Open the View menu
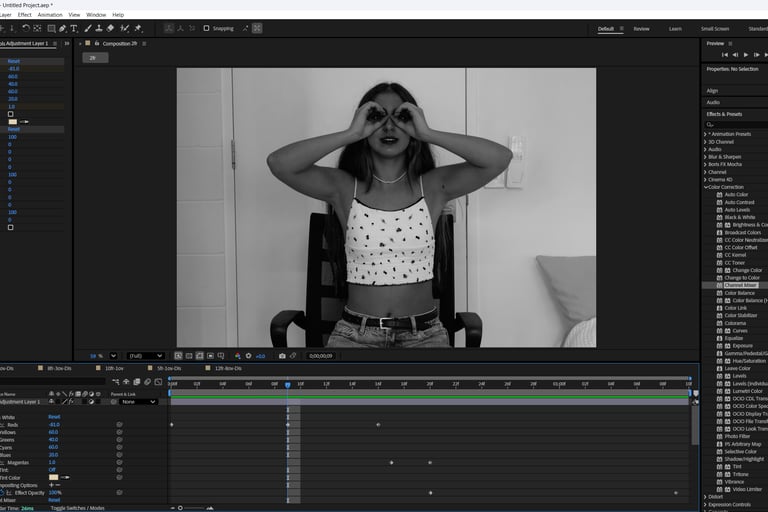Viewport: 768px width, 512px height. (x=74, y=15)
